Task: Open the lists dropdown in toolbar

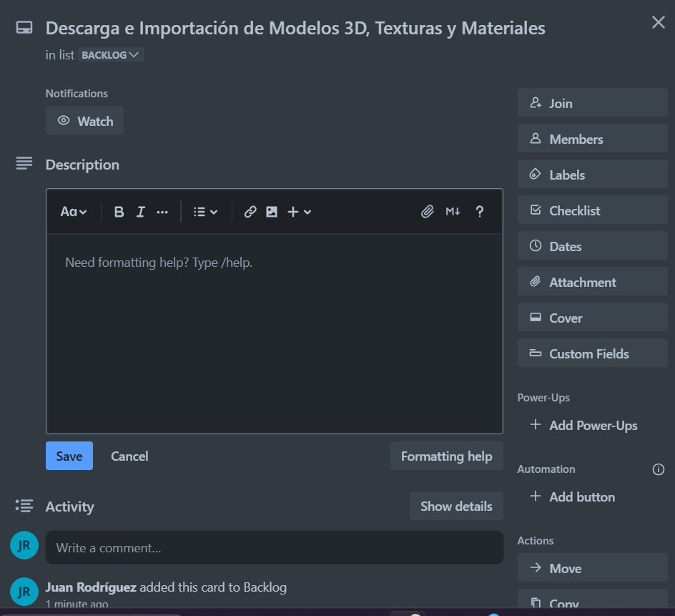Action: point(206,212)
